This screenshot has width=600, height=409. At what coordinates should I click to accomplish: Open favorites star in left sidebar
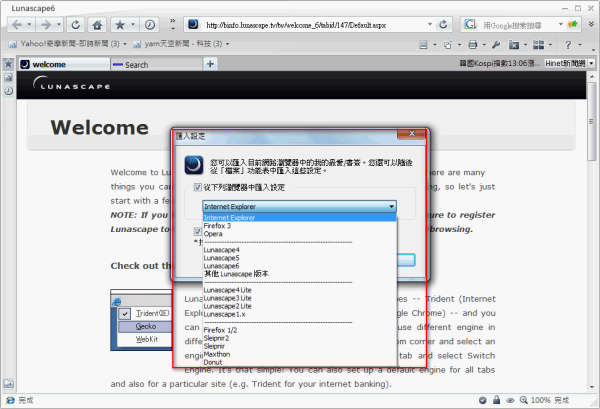(x=8, y=64)
